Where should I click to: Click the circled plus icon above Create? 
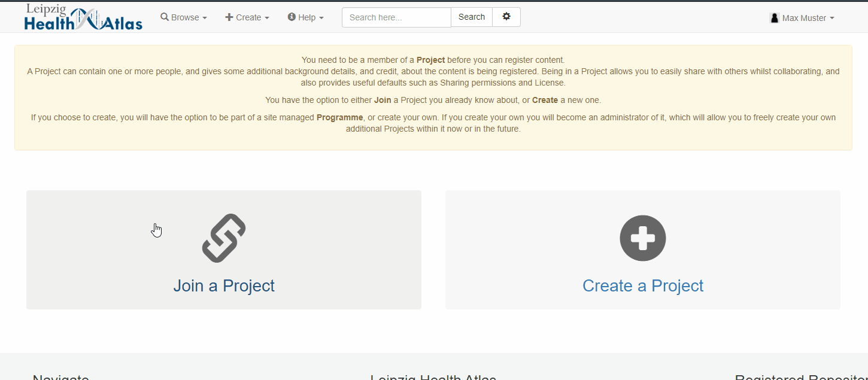point(643,238)
